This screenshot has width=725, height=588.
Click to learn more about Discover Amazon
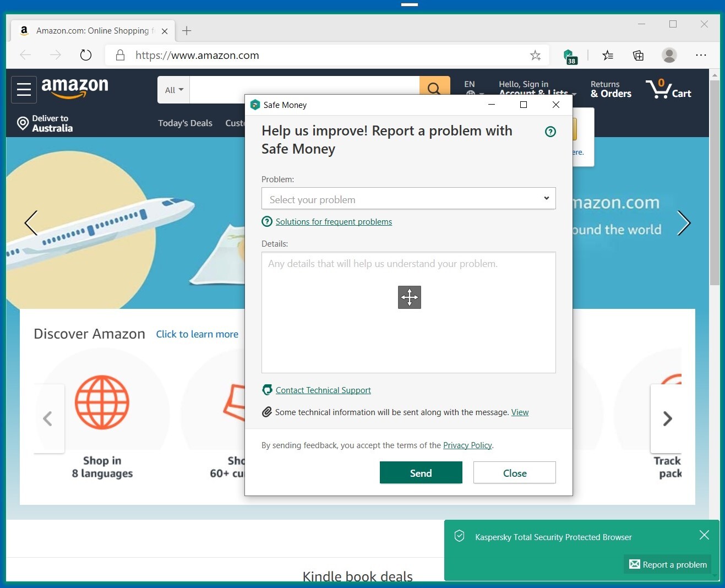coord(197,334)
